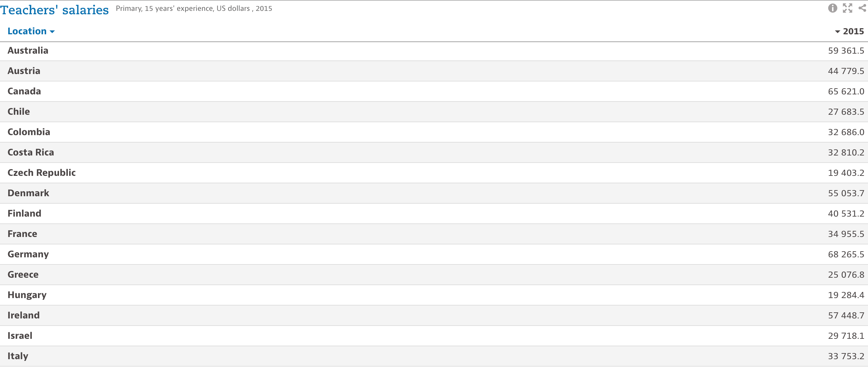The width and height of the screenshot is (868, 368).
Task: Click the Czech Republic row label
Action: point(41,173)
